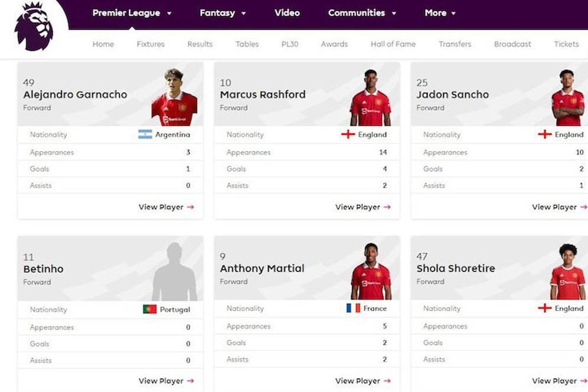
Task: Switch to the Fixtures tab
Action: (151, 44)
